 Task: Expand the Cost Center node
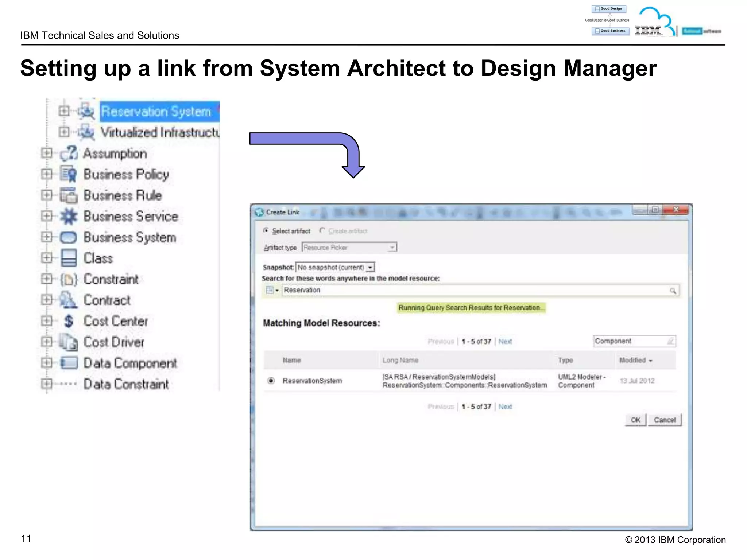tap(47, 321)
